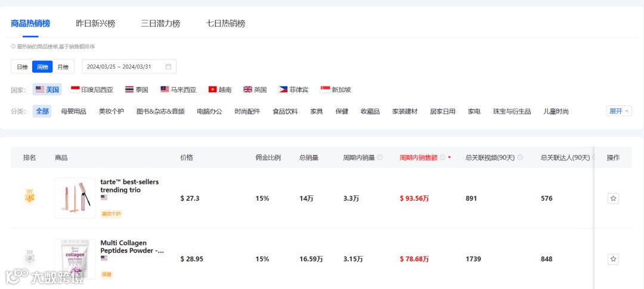Image resolution: width=644 pixels, height=289 pixels.
Task: Click the $ 93.56万 sales value
Action: 414,198
